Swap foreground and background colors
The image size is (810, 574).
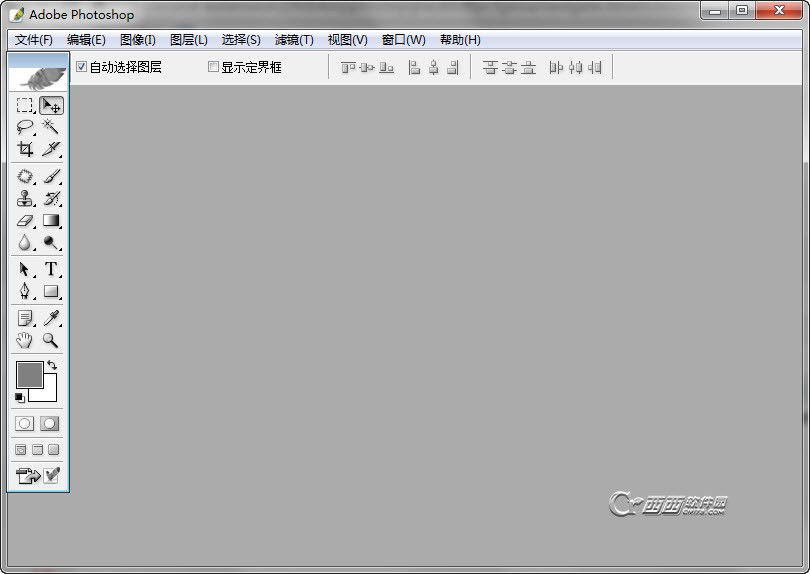[52, 365]
